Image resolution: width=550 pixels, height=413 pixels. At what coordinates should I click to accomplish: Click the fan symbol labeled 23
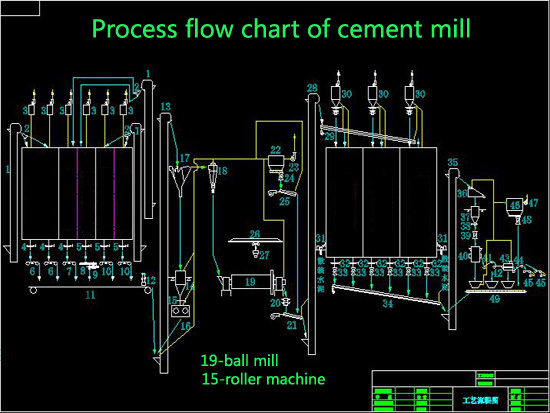[293, 156]
